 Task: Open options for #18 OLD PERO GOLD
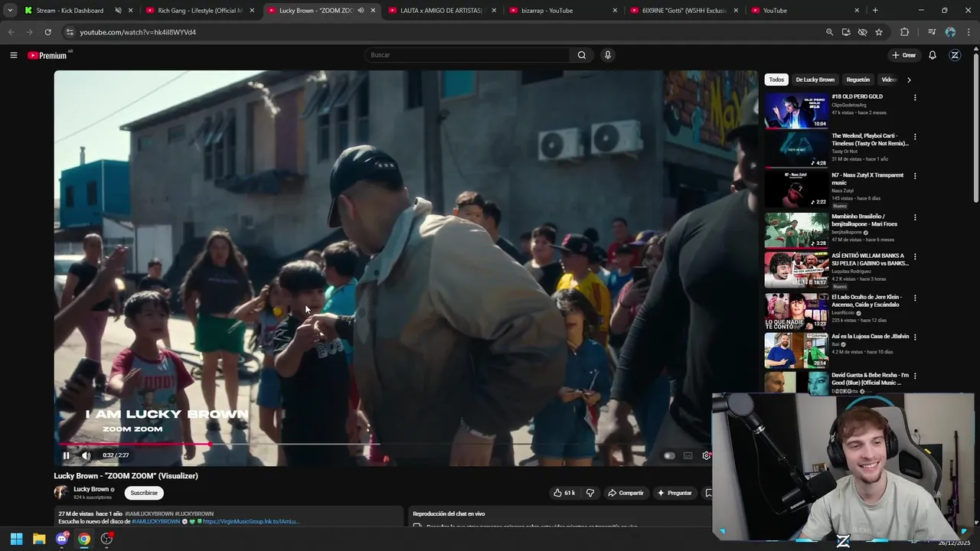tap(914, 98)
